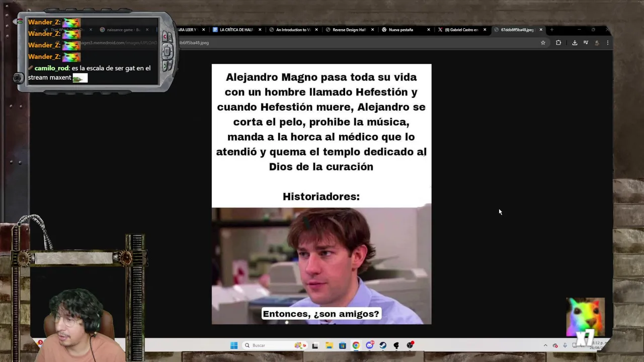Viewport: 644px width, 362px height.
Task: Click the Chrome address bar URL
Action: [194, 43]
